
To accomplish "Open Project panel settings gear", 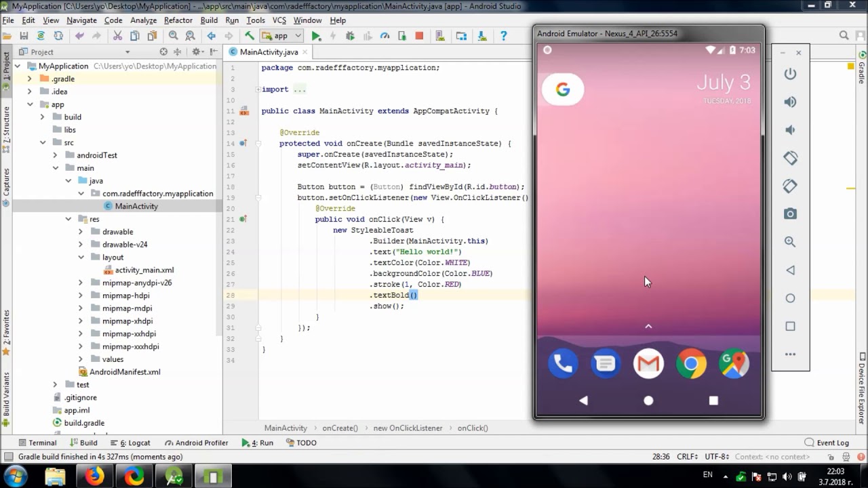I will 197,52.
